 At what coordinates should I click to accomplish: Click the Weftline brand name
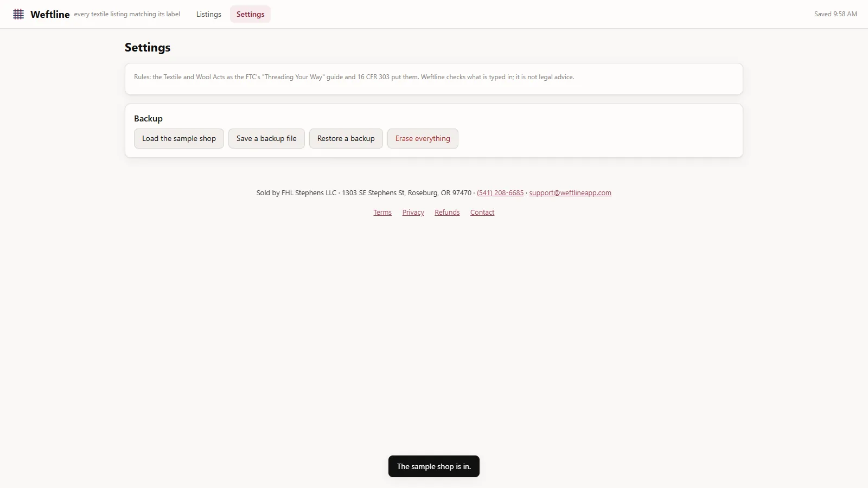pyautogui.click(x=50, y=15)
